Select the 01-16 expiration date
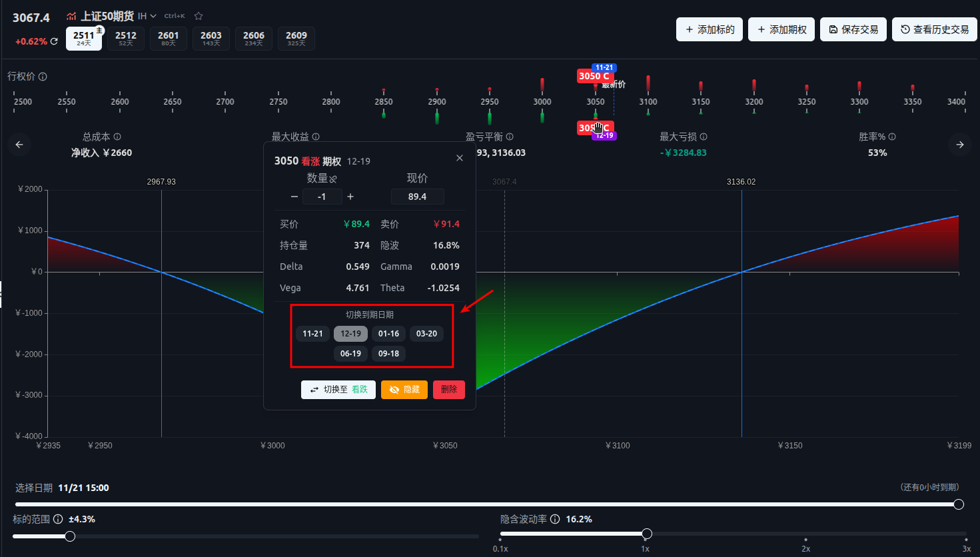980x557 pixels. [x=388, y=334]
